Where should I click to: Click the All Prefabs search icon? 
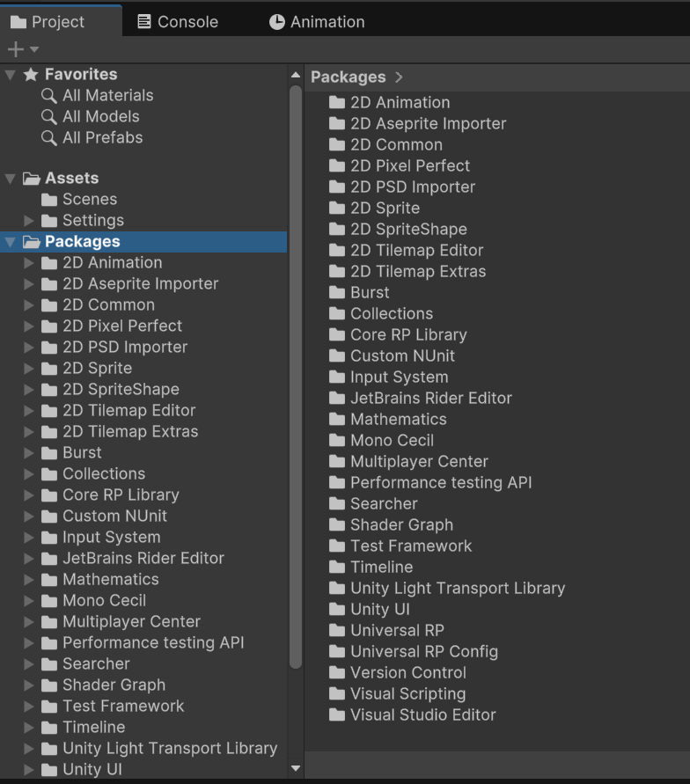tap(48, 138)
